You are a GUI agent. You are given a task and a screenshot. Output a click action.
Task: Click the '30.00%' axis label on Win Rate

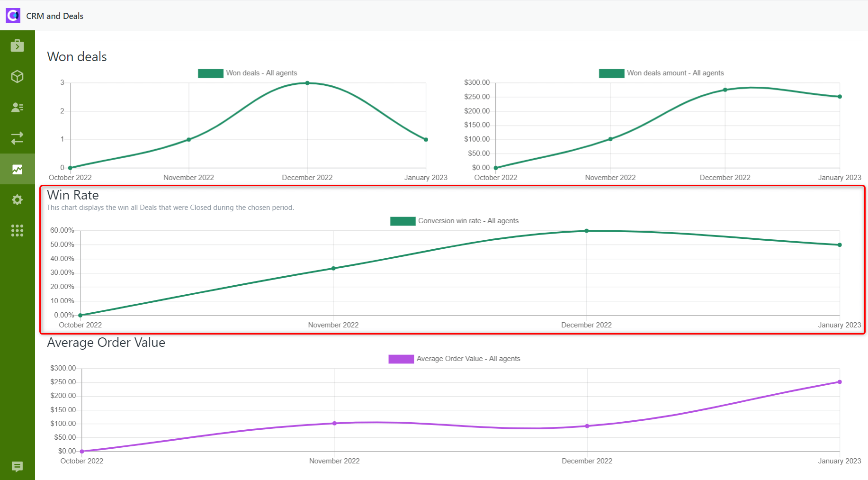(62, 272)
